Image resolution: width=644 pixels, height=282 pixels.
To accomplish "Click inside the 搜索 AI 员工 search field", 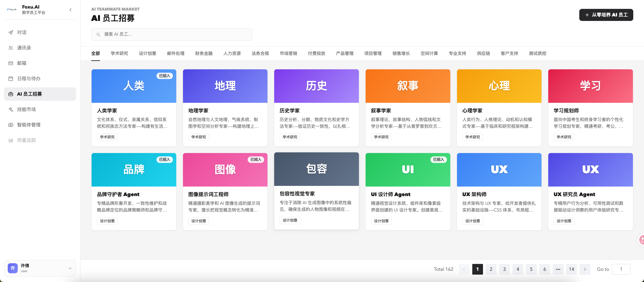I will coord(172,34).
